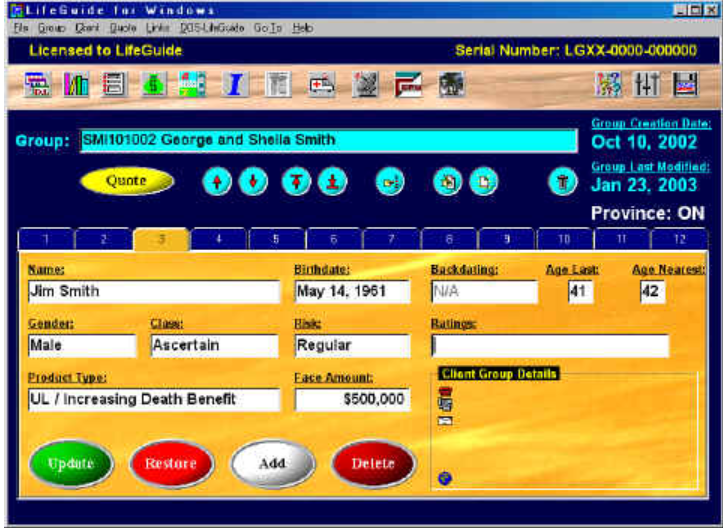Click the Birthdate field May 14, 1961
The height and width of the screenshot is (528, 723).
click(352, 291)
